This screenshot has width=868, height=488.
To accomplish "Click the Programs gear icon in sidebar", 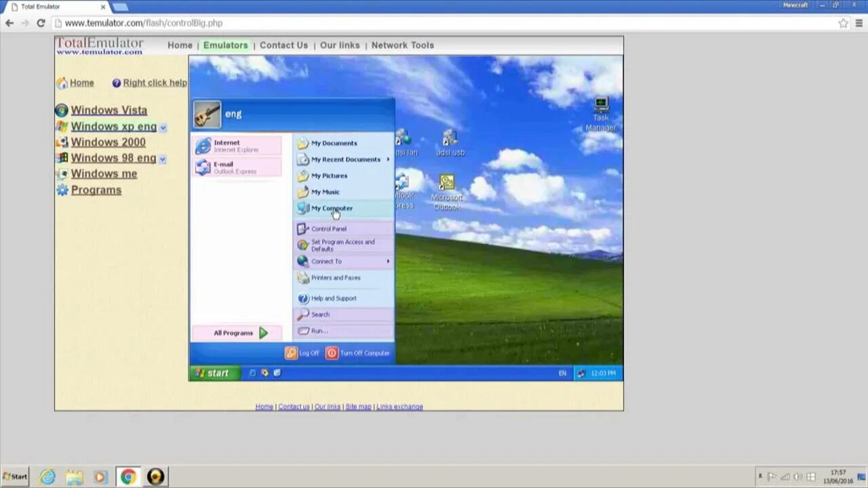I will [x=62, y=190].
